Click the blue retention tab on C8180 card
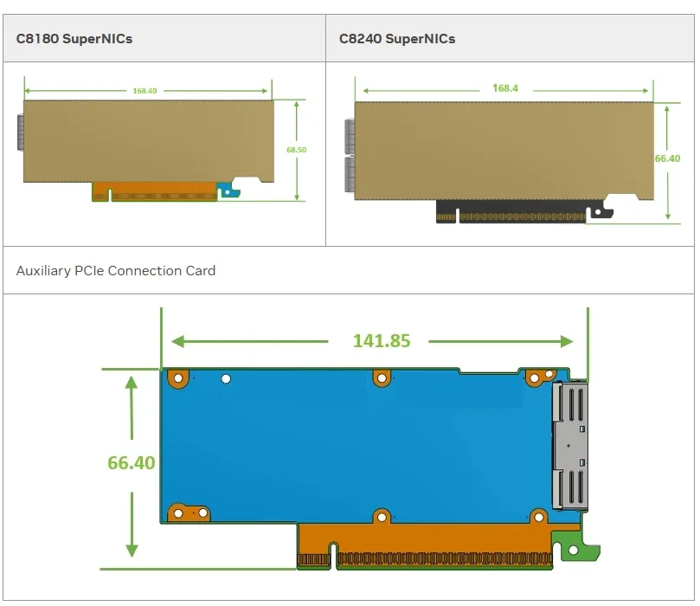Screen dimensions: 700x606 pos(228,190)
